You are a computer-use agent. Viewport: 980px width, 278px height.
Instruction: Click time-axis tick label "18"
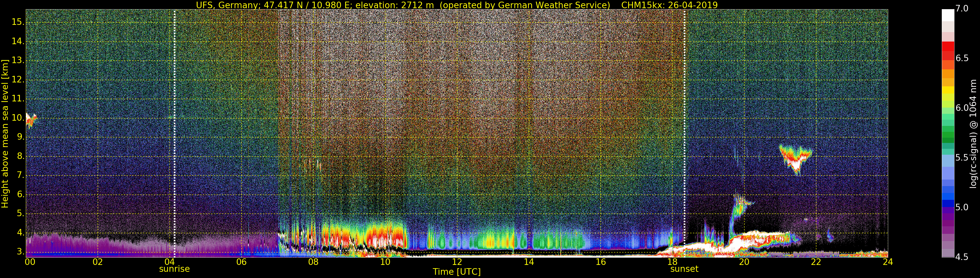tap(673, 262)
